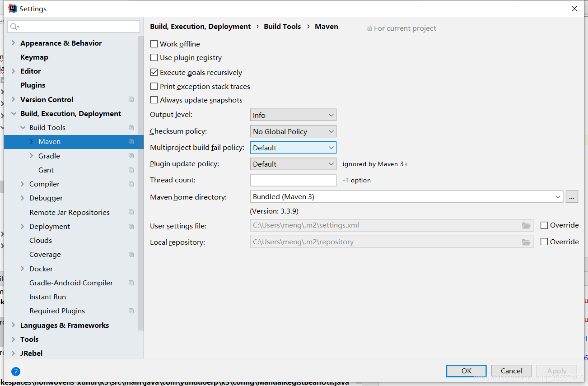588x386 pixels.
Task: Click browse '...' button for Maven home
Action: coord(572,197)
